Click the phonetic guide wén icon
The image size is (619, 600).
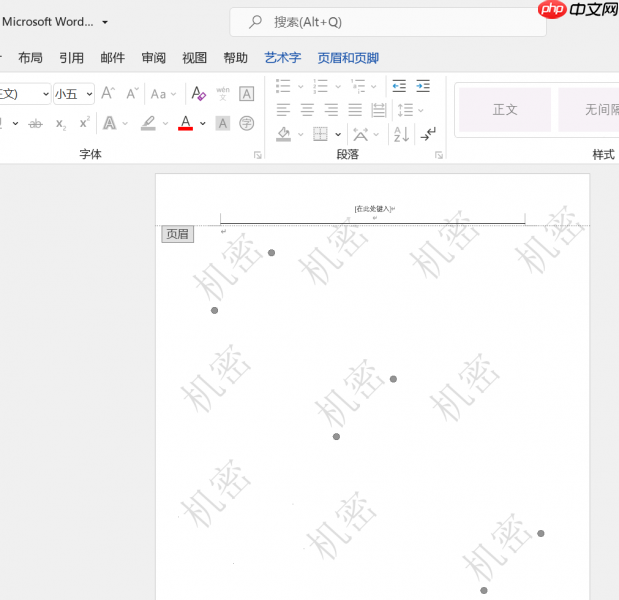223,94
